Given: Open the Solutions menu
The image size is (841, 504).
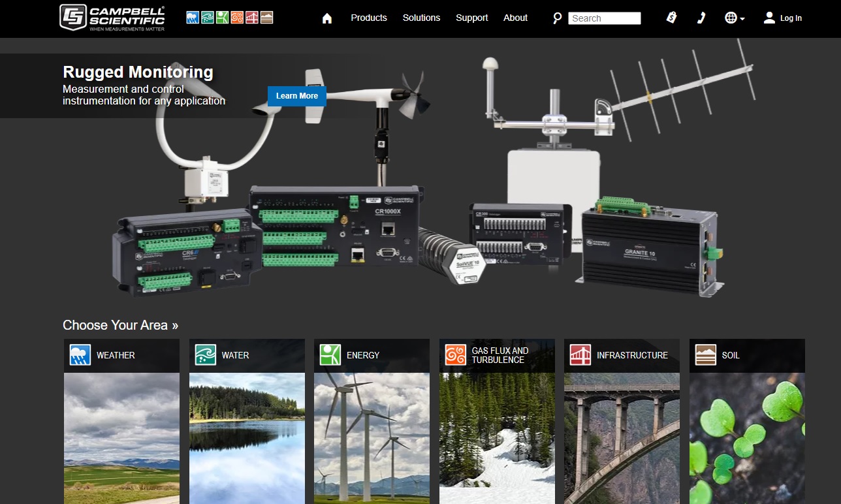Looking at the screenshot, I should coord(421,18).
